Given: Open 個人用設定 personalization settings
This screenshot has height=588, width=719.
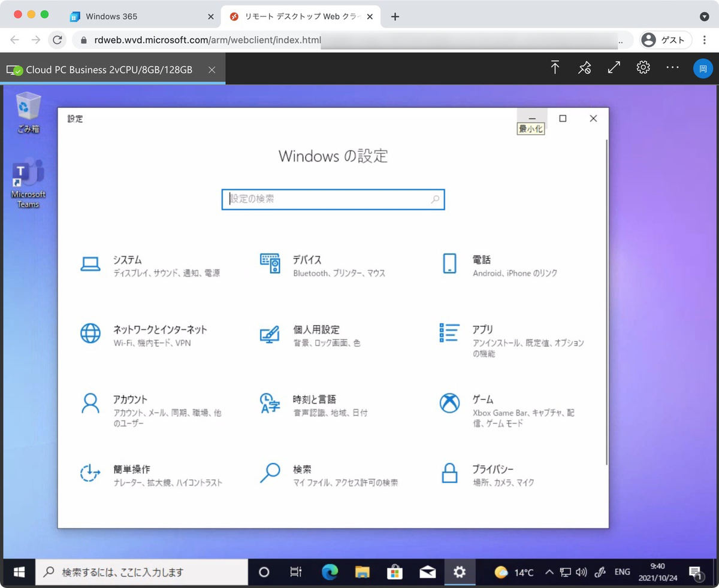Looking at the screenshot, I should 310,335.
